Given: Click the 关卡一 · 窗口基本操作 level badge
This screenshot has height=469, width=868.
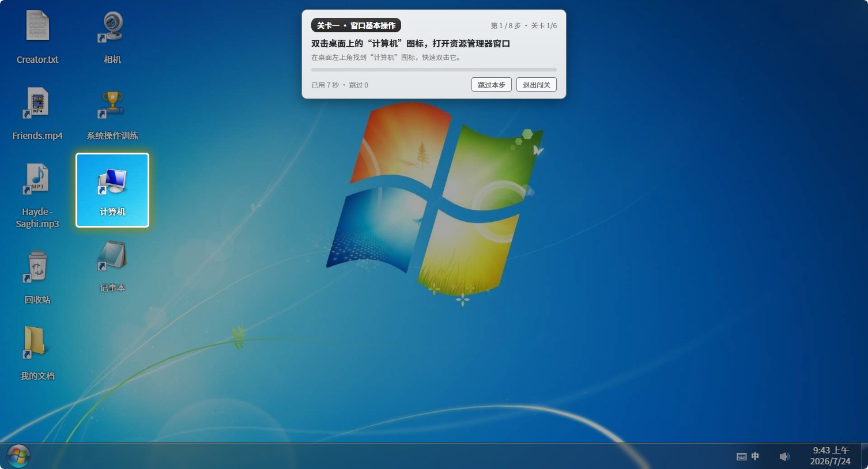Looking at the screenshot, I should (x=356, y=25).
